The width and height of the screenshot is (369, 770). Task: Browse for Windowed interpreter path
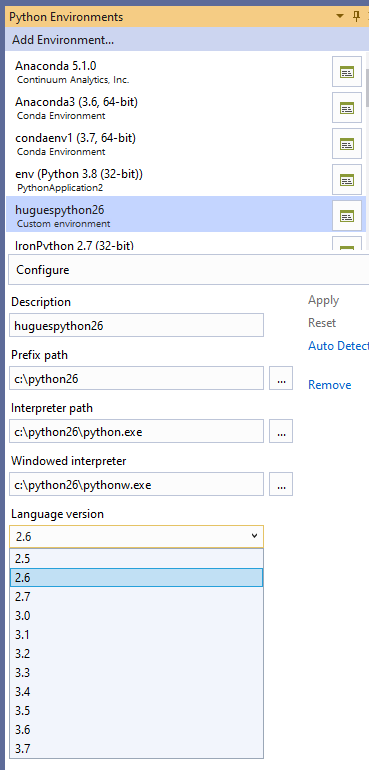[x=281, y=484]
